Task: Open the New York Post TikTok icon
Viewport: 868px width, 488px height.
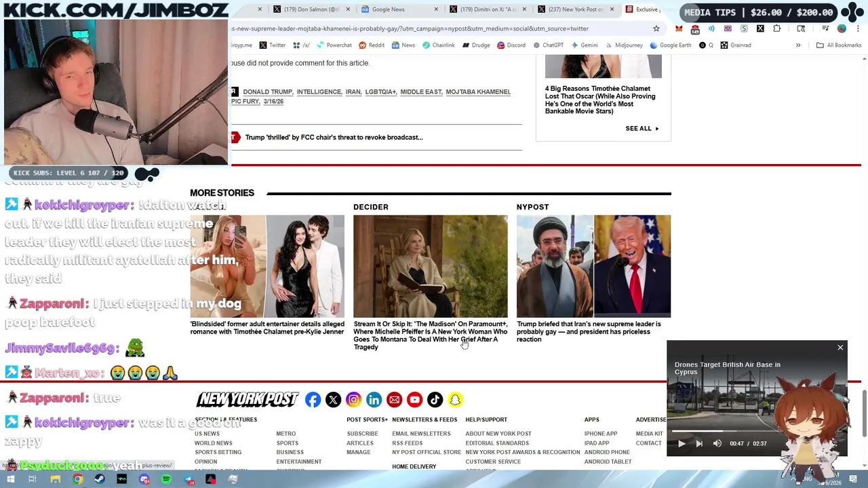Action: click(x=435, y=400)
